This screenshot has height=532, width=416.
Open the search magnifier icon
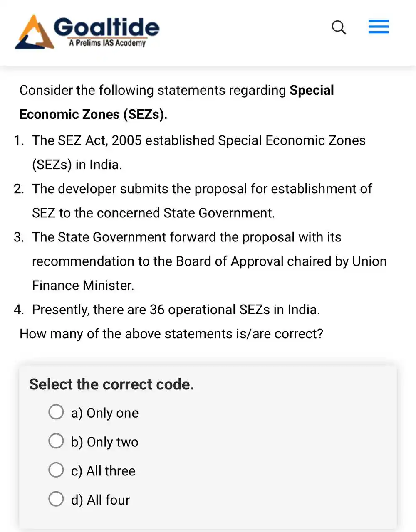[x=339, y=27]
